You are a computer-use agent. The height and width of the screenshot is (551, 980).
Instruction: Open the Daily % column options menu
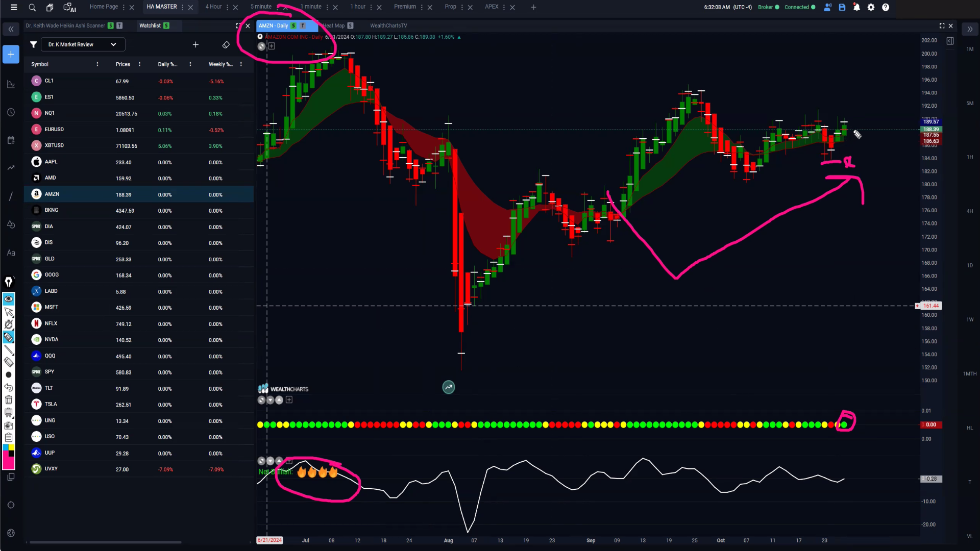tap(190, 64)
